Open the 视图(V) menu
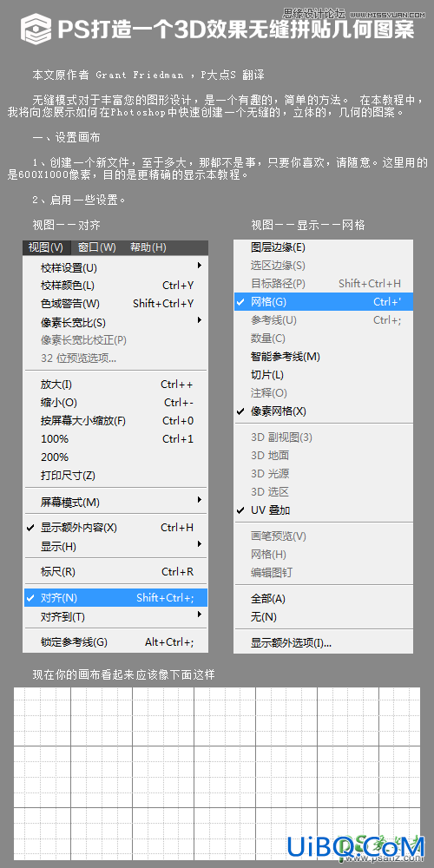 47,247
